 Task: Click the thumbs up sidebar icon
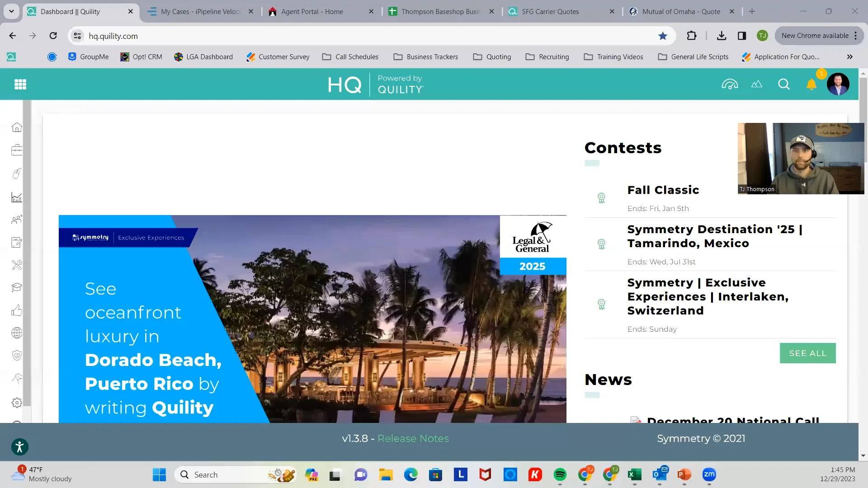point(17,310)
